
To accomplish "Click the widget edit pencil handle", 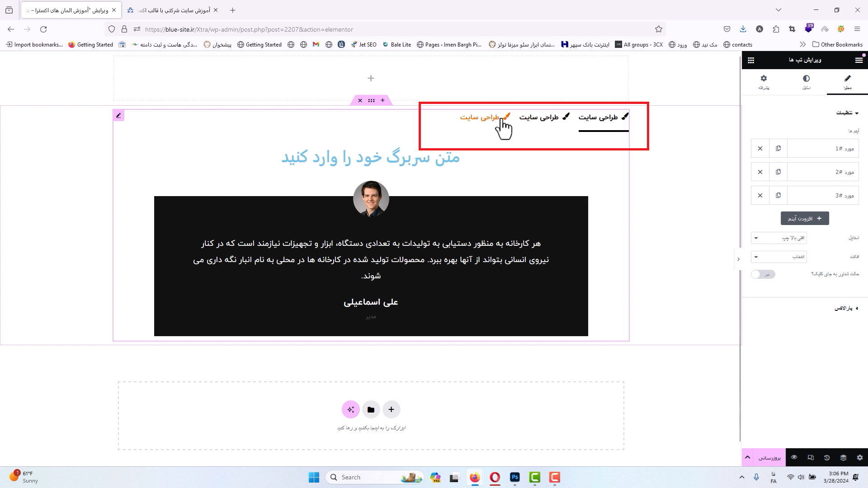I will (x=118, y=116).
